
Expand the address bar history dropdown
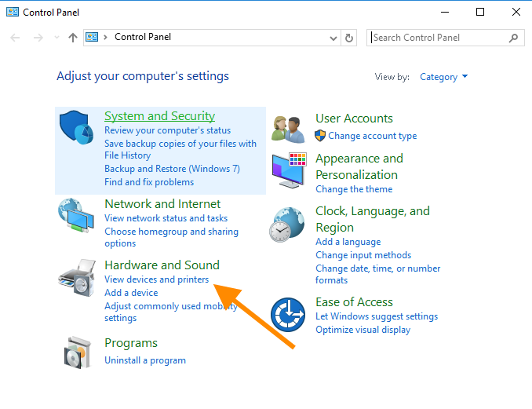click(333, 38)
